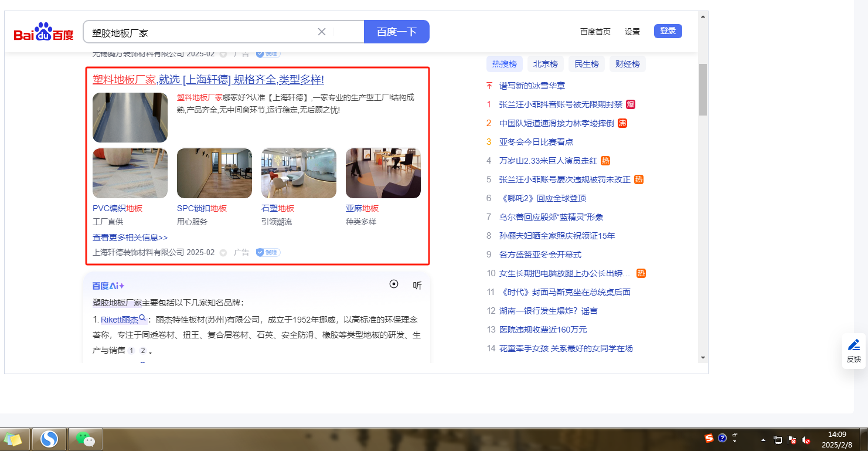Image resolution: width=868 pixels, height=451 pixels.
Task: Open WeChat from the taskbar
Action: tap(86, 439)
